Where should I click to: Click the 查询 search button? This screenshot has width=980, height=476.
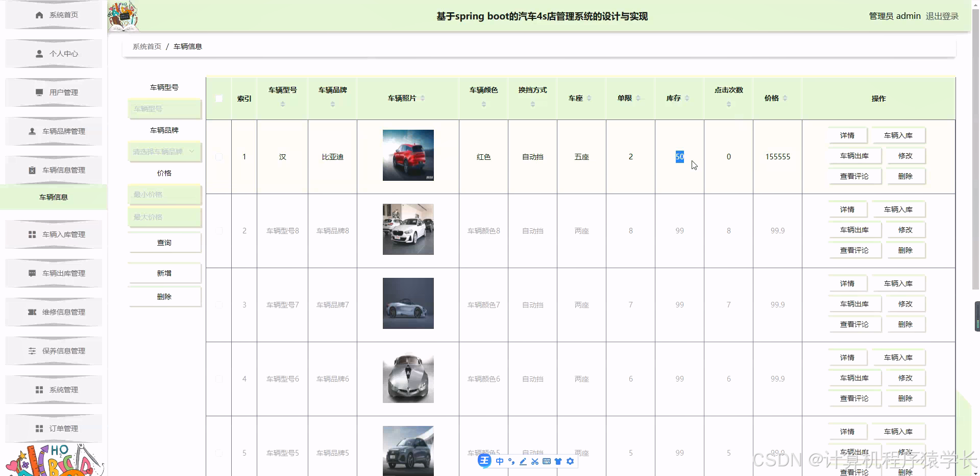tap(164, 242)
